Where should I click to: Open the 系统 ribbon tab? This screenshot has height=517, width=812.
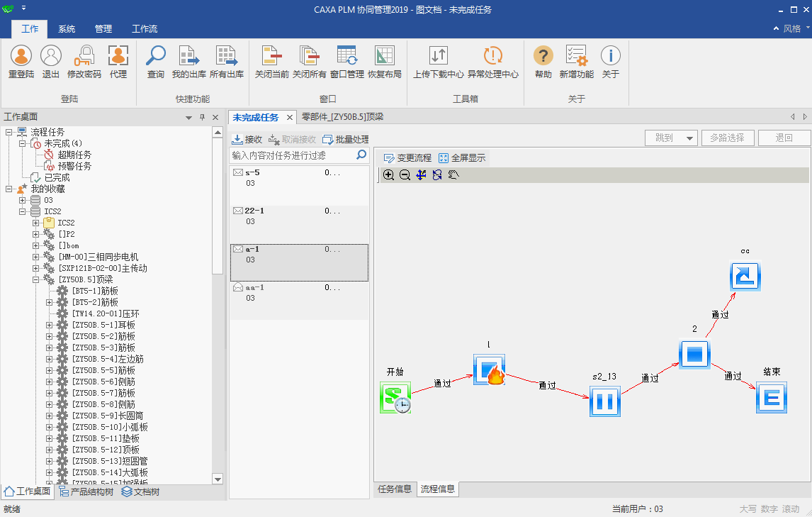coord(67,29)
